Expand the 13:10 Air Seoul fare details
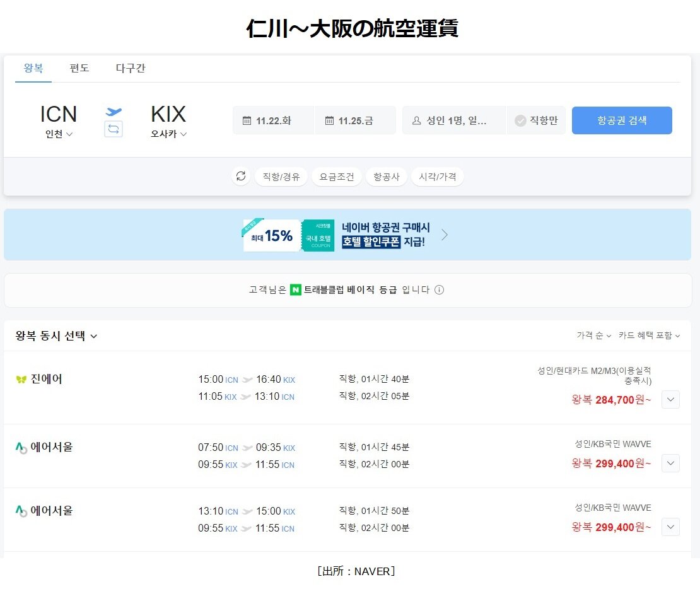This screenshot has width=700, height=589. [x=670, y=527]
